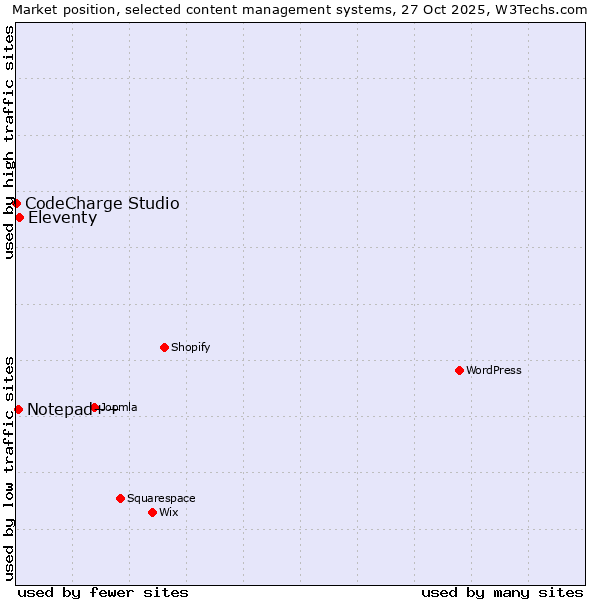Screen dimensions: 600x600
Task: Click the red Joomla data point
Action: tap(95, 407)
